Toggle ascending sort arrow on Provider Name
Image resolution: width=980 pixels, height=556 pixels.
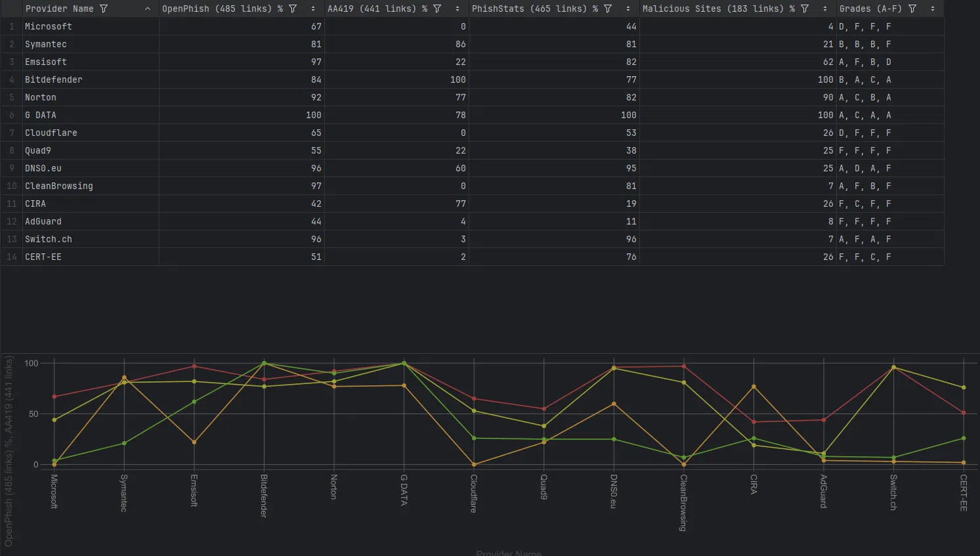[x=147, y=9]
